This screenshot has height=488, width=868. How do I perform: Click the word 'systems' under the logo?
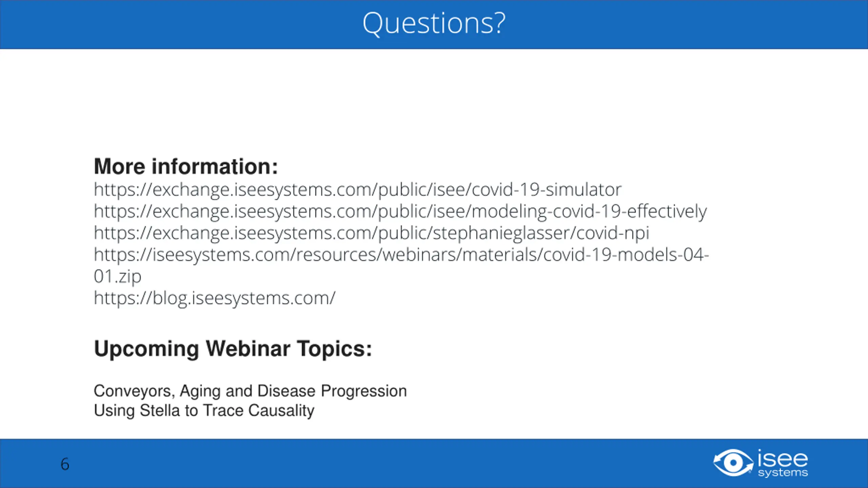[783, 473]
